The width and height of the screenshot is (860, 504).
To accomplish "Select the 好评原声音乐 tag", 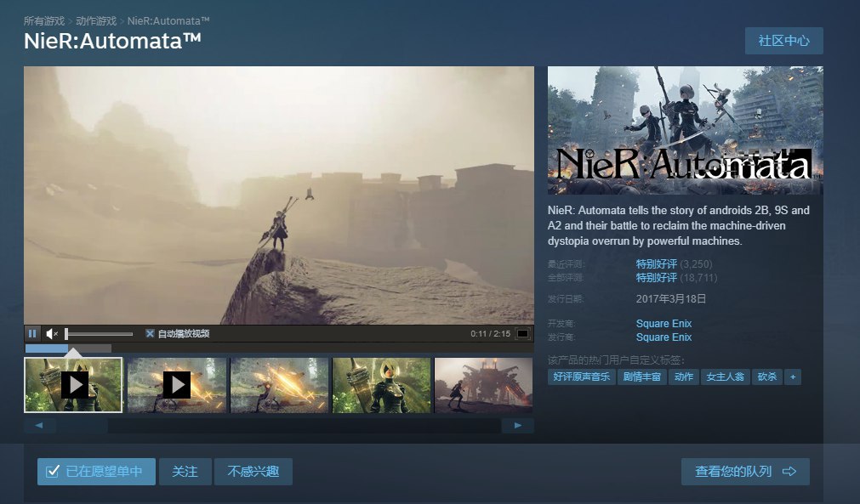I will 581,377.
